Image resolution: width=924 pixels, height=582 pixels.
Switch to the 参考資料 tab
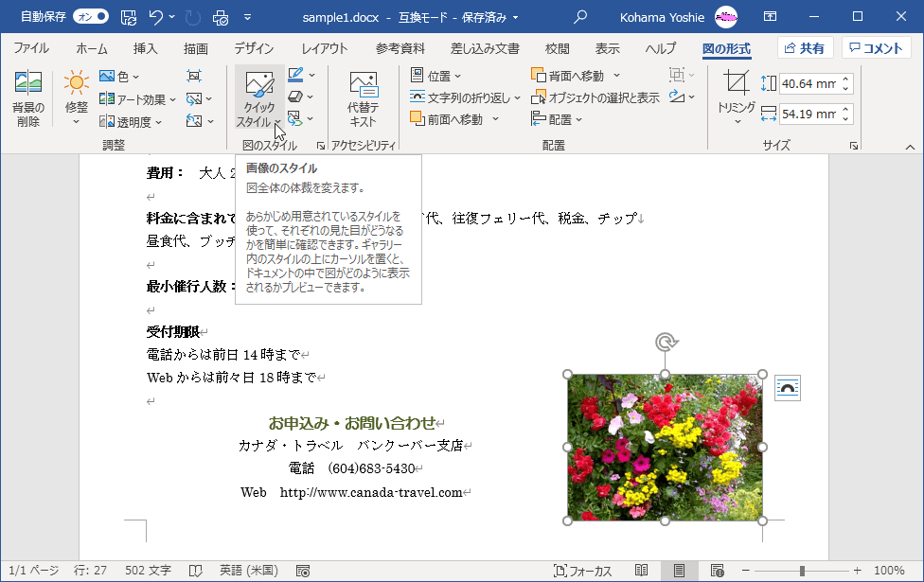pos(400,48)
